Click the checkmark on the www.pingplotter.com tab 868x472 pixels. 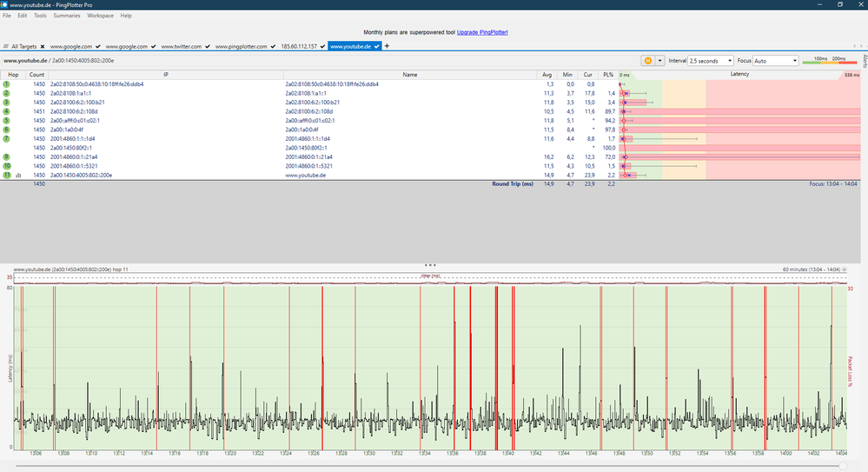pos(273,47)
